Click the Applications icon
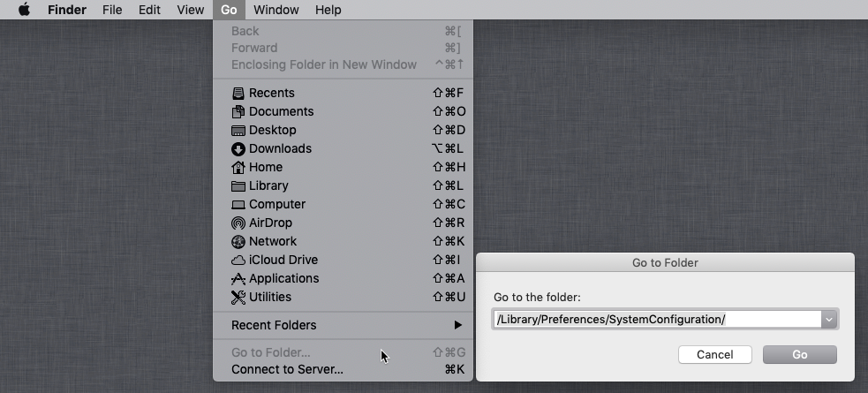Image resolution: width=868 pixels, height=393 pixels. point(238,279)
